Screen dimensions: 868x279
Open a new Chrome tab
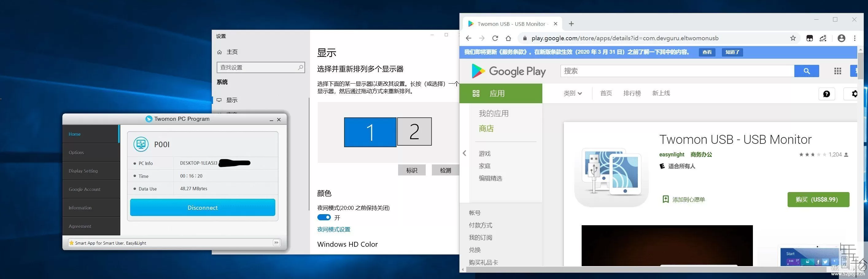pos(571,24)
